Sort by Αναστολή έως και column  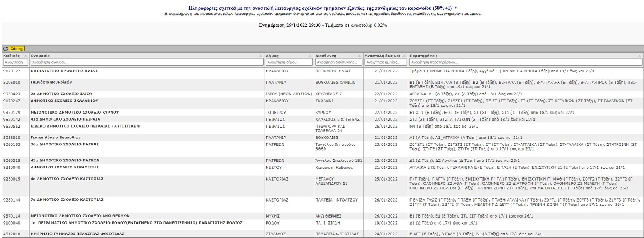pos(382,55)
